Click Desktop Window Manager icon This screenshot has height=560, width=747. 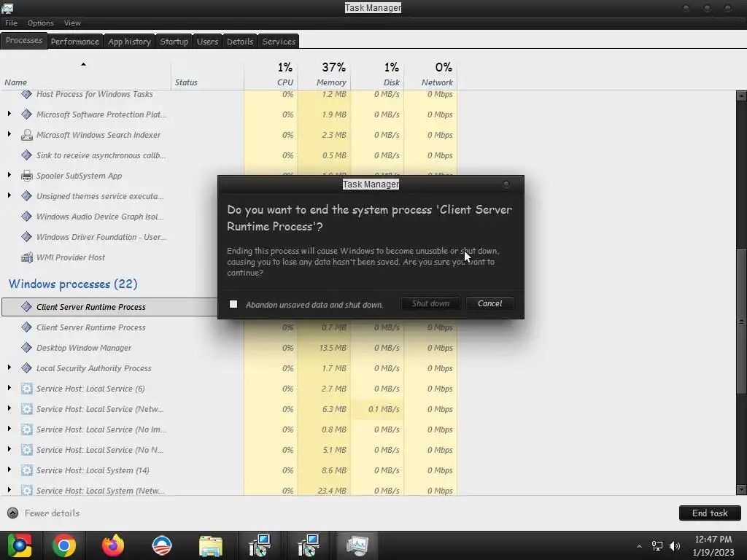(x=27, y=348)
